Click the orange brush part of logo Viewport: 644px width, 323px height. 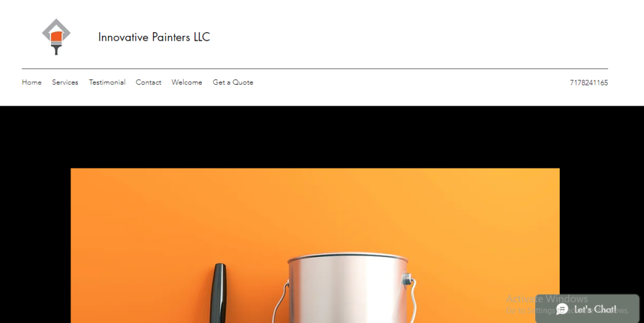coord(56,38)
